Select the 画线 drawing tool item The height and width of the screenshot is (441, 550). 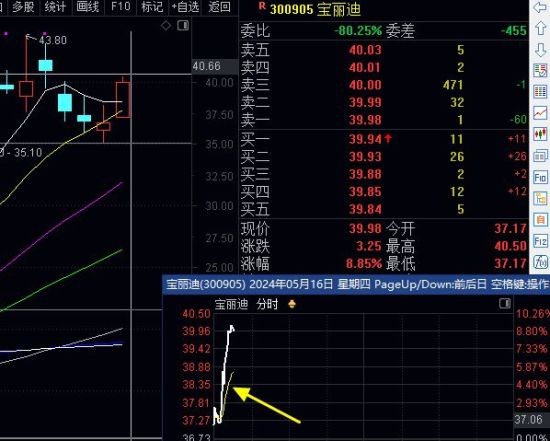87,7
